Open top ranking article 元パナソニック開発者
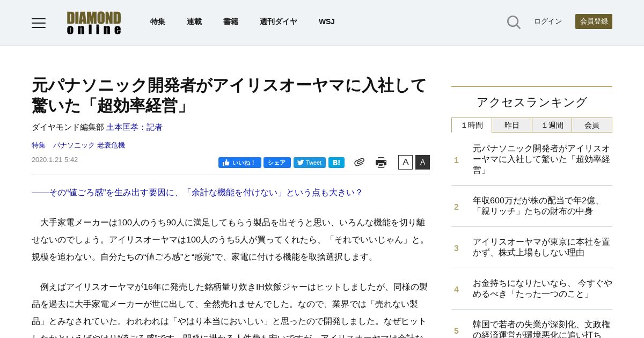 (541, 159)
